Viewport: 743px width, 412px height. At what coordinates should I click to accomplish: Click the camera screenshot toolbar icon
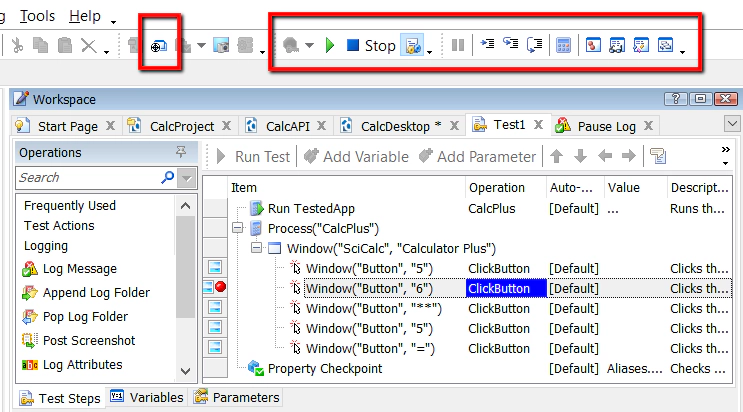pos(221,46)
